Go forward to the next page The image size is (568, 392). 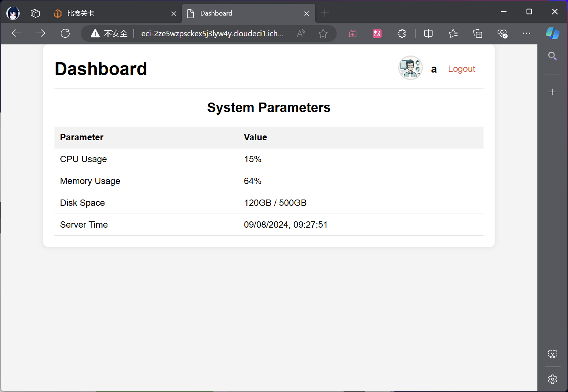click(41, 33)
